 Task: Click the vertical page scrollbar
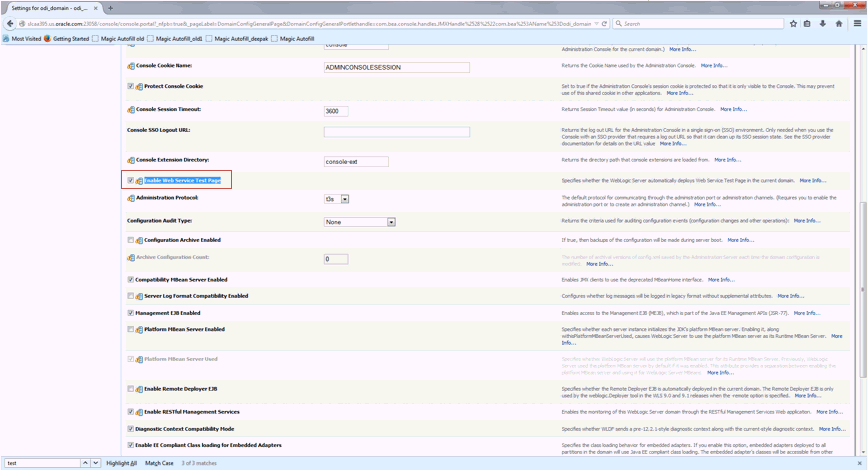coord(862,290)
